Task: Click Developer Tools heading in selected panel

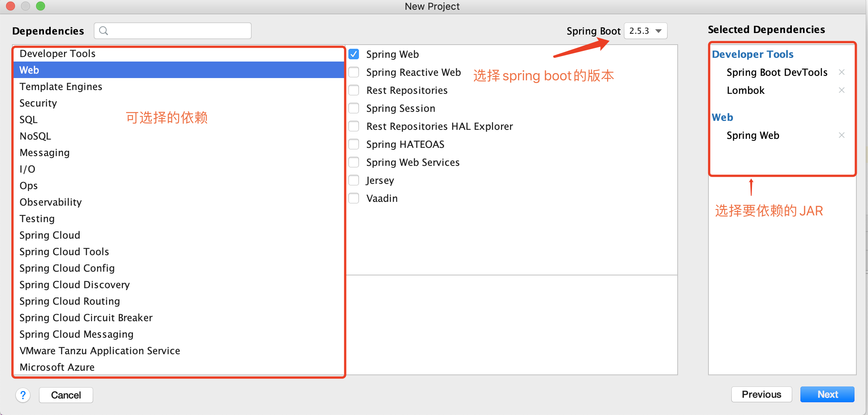Action: (x=753, y=54)
